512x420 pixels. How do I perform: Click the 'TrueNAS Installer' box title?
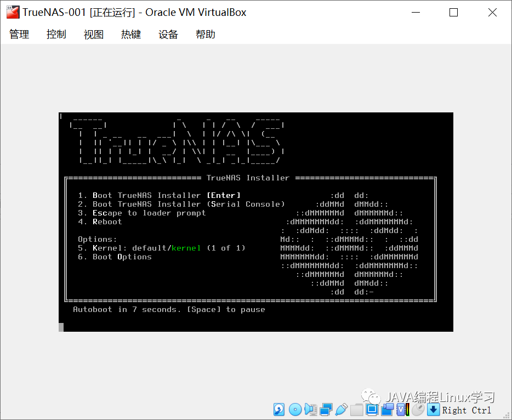point(248,178)
